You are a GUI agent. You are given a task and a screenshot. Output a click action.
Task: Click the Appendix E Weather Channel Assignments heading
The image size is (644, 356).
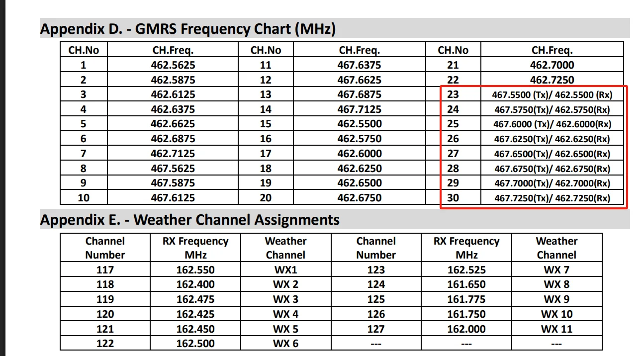pyautogui.click(x=189, y=220)
